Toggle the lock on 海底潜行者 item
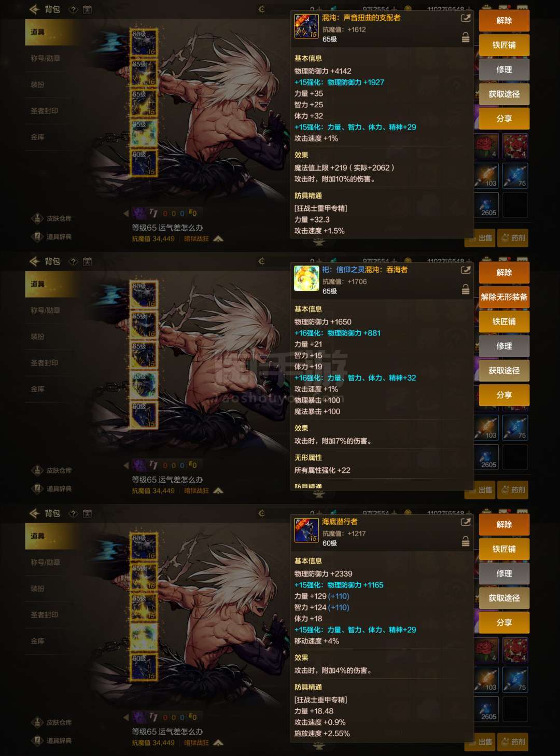Image resolution: width=560 pixels, height=756 pixels. (x=466, y=541)
